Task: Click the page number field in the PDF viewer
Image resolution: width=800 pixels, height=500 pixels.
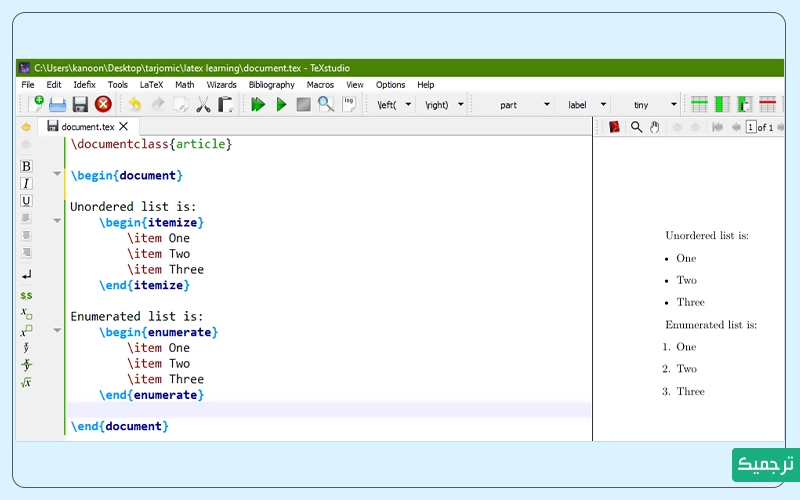Action: point(751,127)
